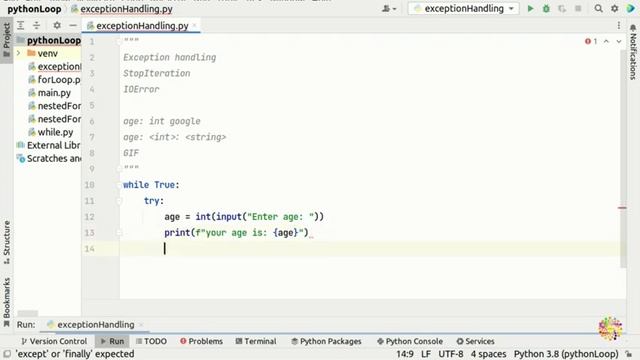Click the JetBrains Toolbox icon top right

tap(631, 9)
